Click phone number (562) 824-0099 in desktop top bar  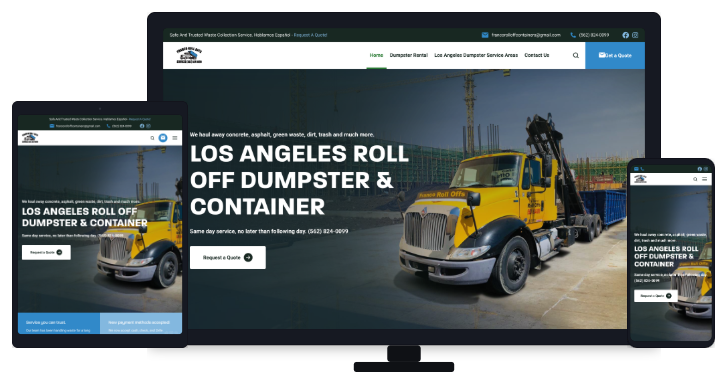[x=593, y=35]
